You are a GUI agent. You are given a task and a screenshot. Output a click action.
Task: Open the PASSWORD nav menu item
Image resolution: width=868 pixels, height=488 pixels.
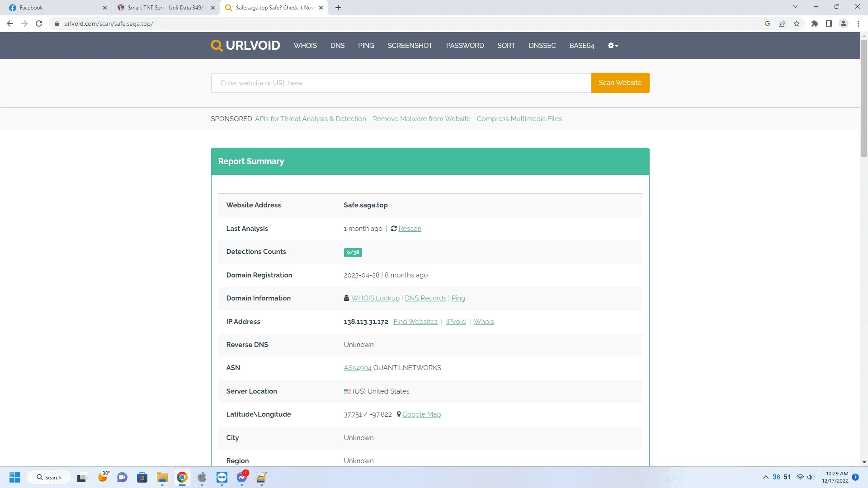click(x=465, y=46)
